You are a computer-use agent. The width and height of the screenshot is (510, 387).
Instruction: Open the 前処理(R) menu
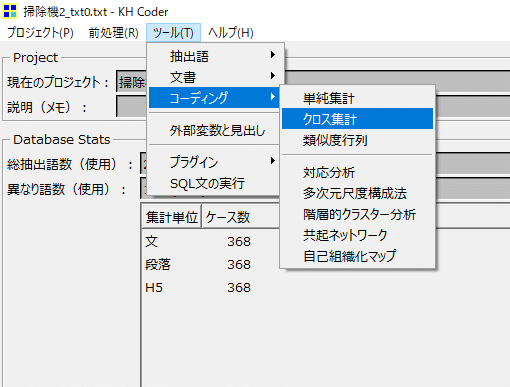pos(113,33)
